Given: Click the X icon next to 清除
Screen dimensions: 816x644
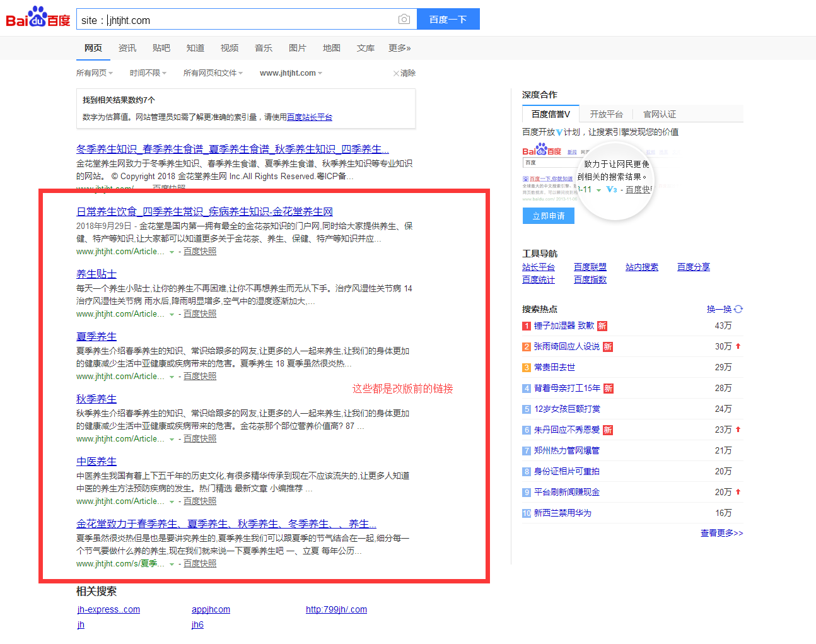Looking at the screenshot, I should tap(396, 74).
